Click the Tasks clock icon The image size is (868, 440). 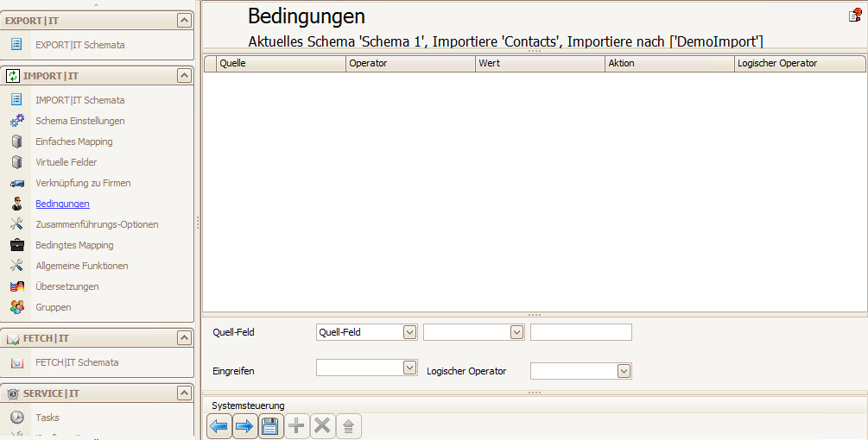tap(16, 418)
